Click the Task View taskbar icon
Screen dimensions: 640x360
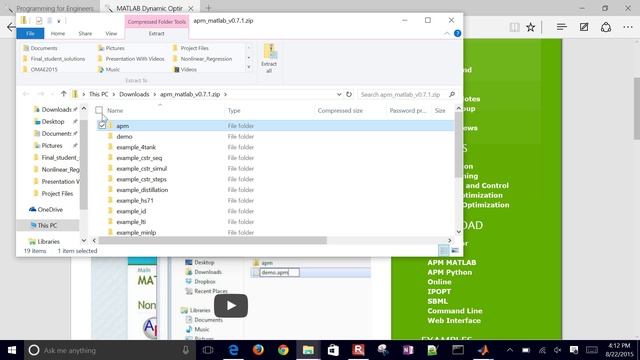[x=208, y=350]
